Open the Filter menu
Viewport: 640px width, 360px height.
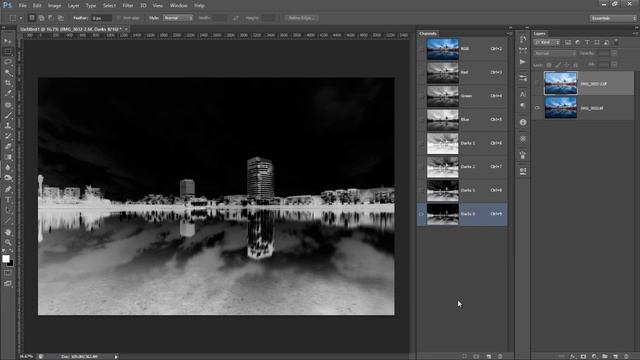click(x=128, y=6)
